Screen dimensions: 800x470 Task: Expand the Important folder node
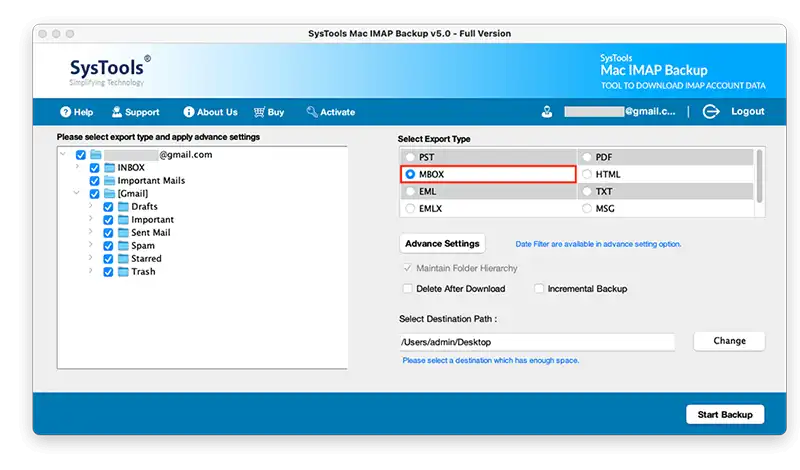[91, 218]
